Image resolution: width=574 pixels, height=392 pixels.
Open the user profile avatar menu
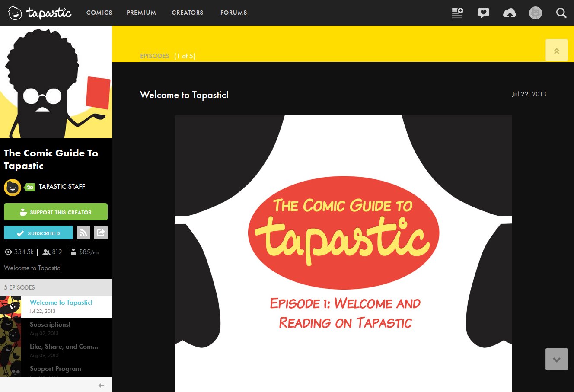coord(536,13)
